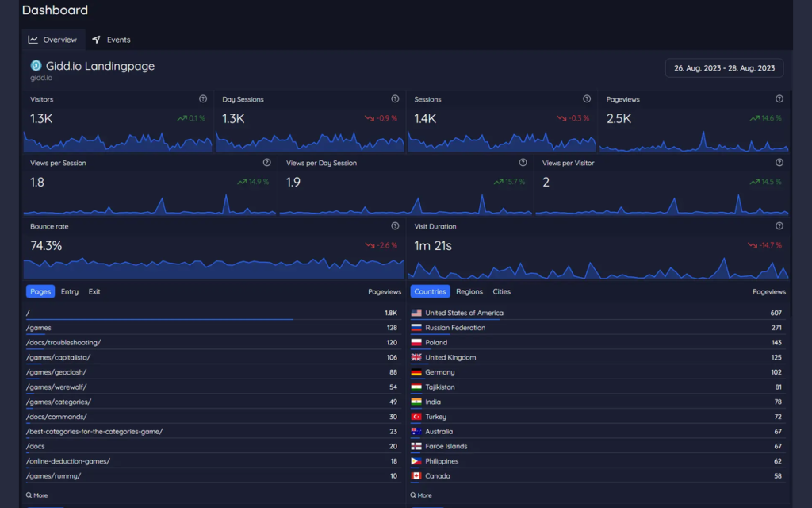Click the gidd.io domain text
Image resolution: width=812 pixels, height=508 pixels.
(41, 78)
